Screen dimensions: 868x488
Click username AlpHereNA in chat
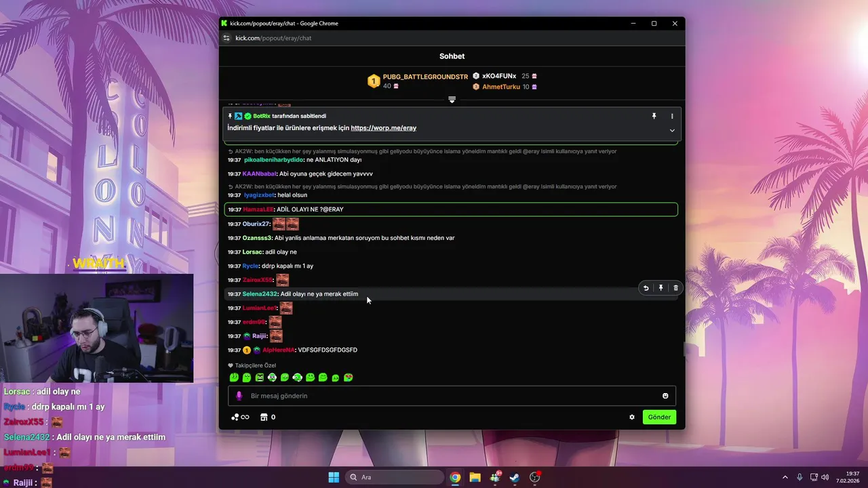tap(278, 350)
